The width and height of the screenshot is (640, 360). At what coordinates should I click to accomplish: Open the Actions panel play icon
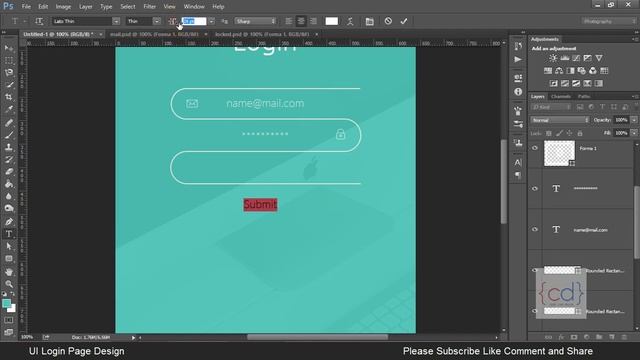pyautogui.click(x=518, y=60)
